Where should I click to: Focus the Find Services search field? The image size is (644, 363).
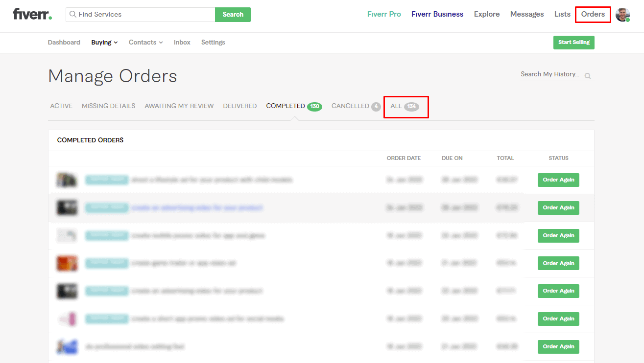click(x=141, y=15)
